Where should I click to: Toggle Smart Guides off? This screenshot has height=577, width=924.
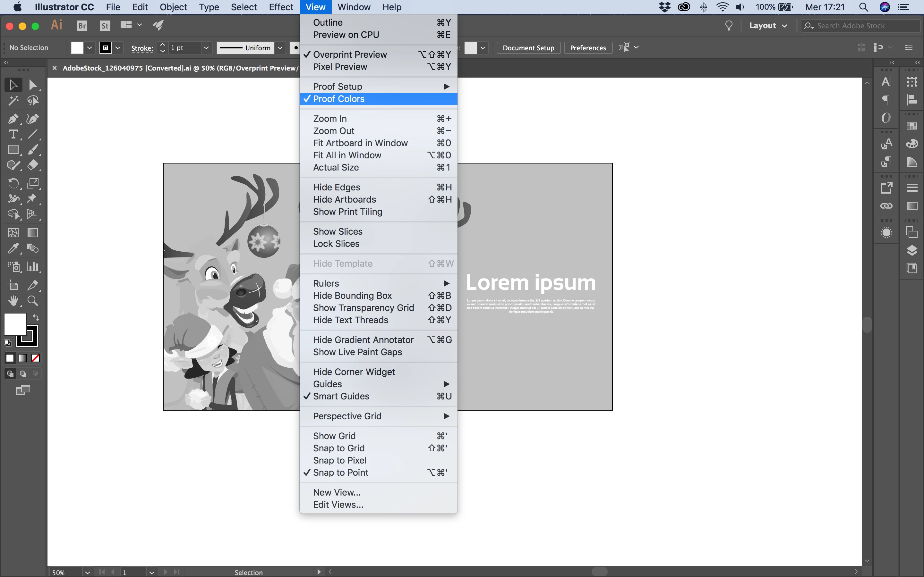point(341,396)
